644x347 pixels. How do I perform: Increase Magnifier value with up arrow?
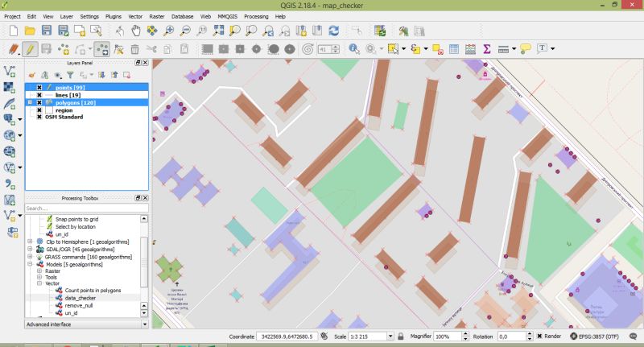(x=465, y=334)
